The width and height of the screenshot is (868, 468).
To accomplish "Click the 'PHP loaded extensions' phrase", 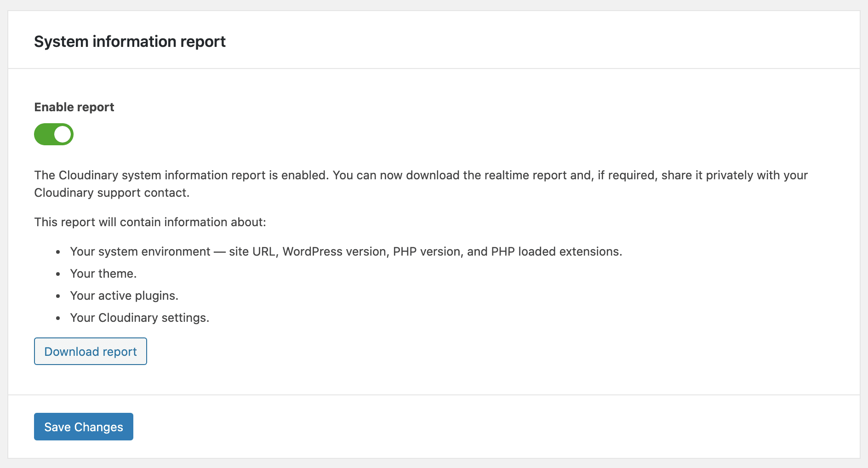I will coord(555,251).
